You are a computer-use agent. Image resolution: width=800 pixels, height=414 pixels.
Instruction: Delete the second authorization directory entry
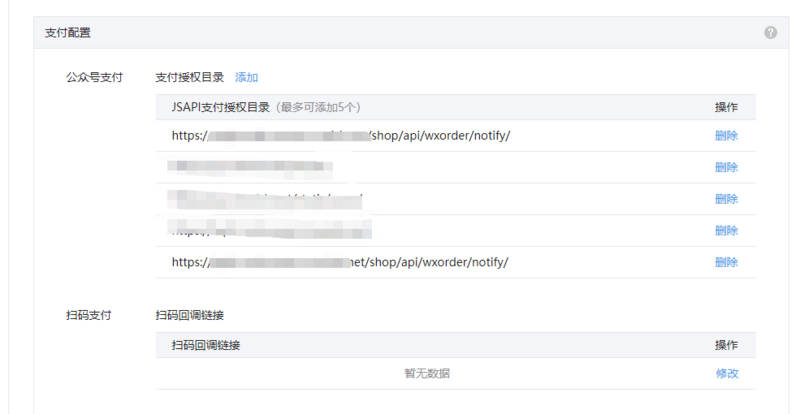point(727,167)
